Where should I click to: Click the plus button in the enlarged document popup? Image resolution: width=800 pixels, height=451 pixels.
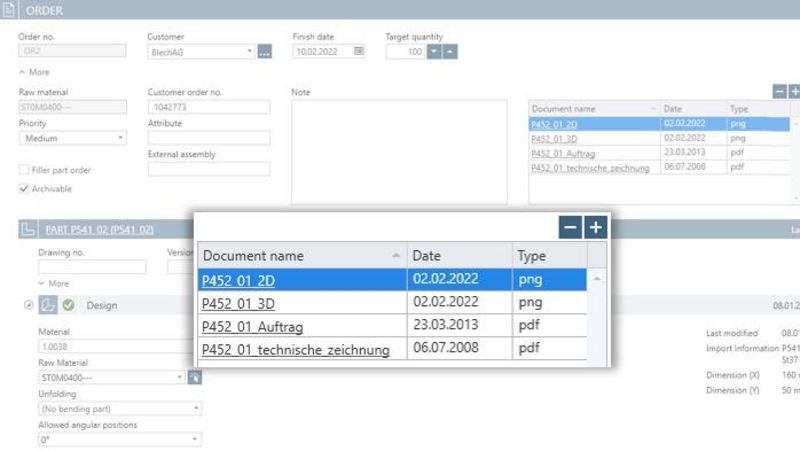tap(595, 228)
